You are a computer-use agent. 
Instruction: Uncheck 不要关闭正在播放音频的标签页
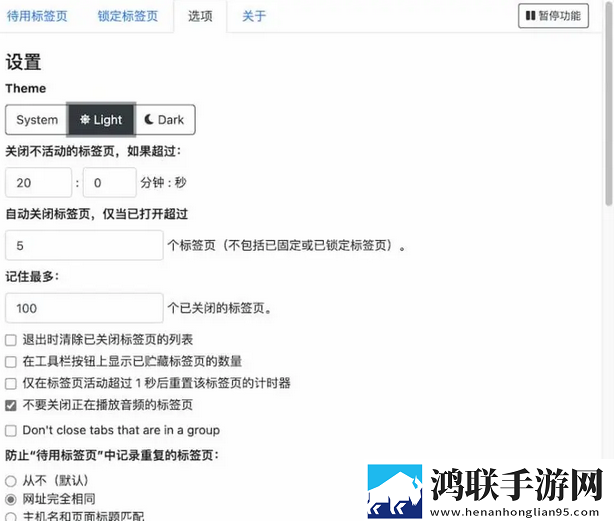11,405
